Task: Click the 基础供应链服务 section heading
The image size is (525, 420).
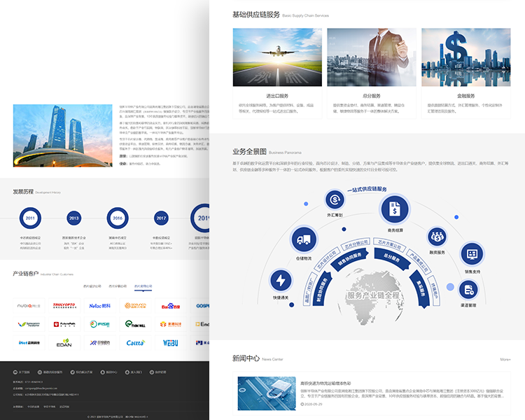Action: click(x=256, y=15)
